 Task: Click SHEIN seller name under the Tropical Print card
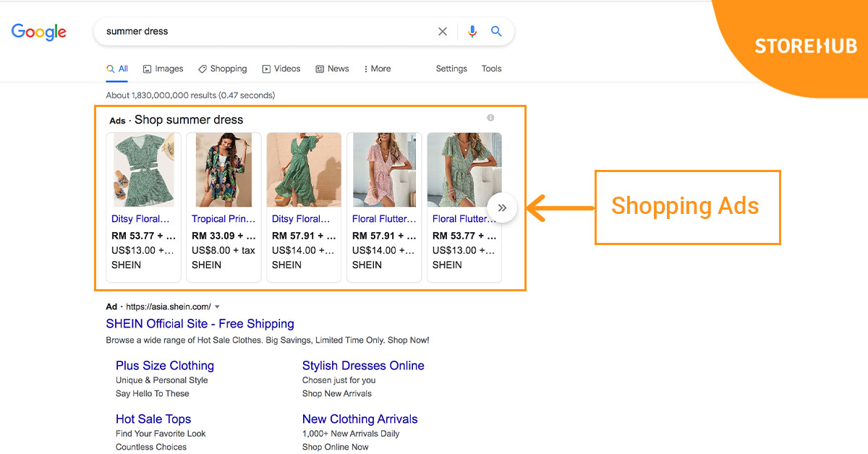click(x=207, y=265)
